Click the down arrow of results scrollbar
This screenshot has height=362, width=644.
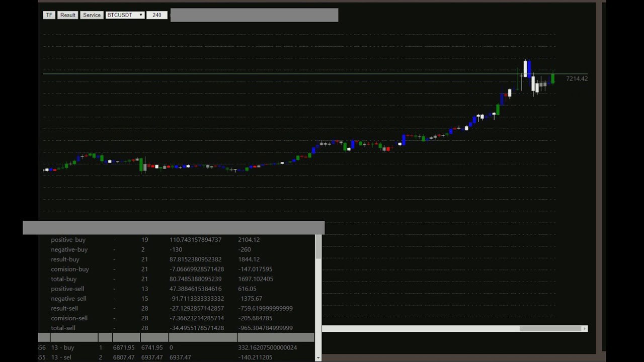[x=318, y=358]
